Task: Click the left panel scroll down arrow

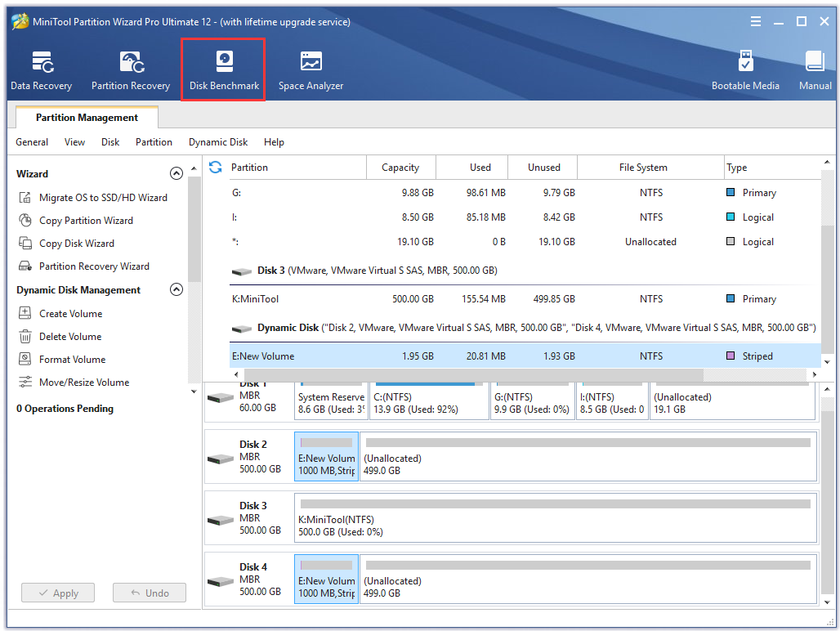Action: pos(194,392)
